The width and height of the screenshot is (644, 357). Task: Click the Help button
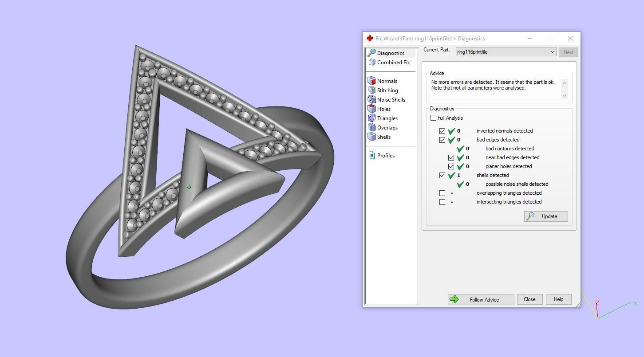click(558, 299)
